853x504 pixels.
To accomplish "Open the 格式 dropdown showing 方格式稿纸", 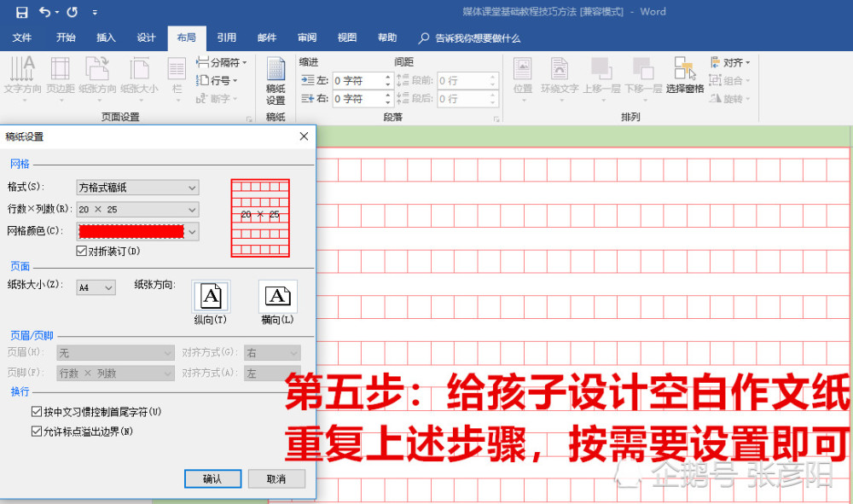I will click(x=137, y=188).
